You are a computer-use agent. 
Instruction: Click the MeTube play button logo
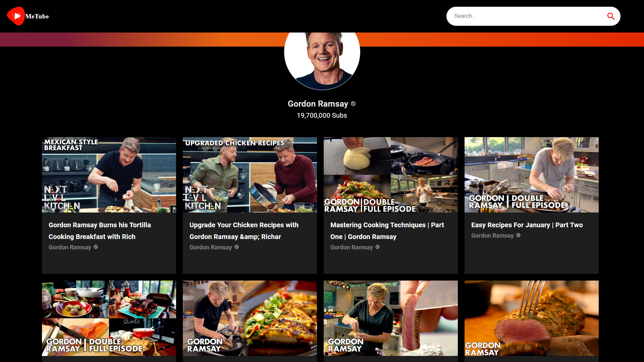point(16,16)
